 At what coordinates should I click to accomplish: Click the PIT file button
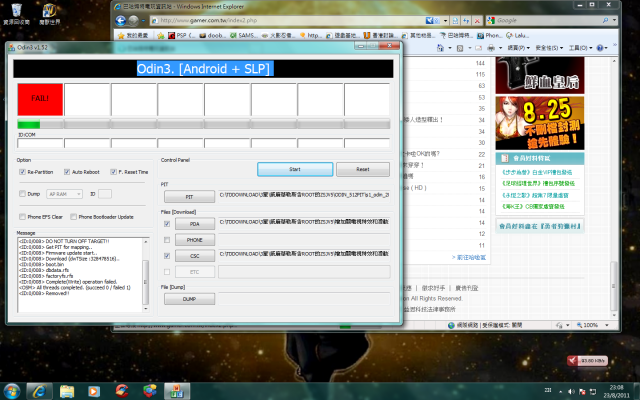(189, 197)
